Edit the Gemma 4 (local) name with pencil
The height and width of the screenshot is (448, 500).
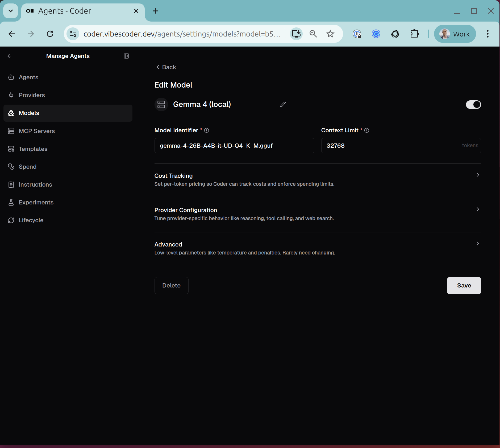click(283, 104)
